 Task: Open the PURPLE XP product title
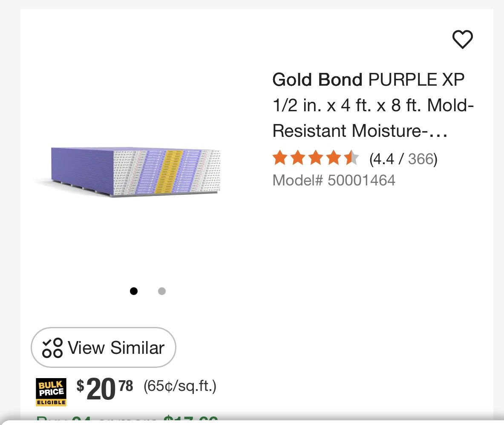(x=416, y=80)
